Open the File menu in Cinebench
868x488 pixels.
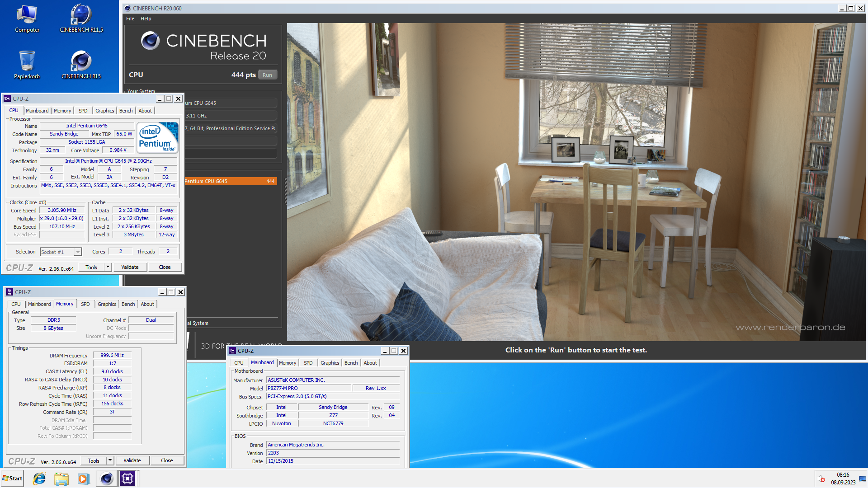(x=130, y=19)
